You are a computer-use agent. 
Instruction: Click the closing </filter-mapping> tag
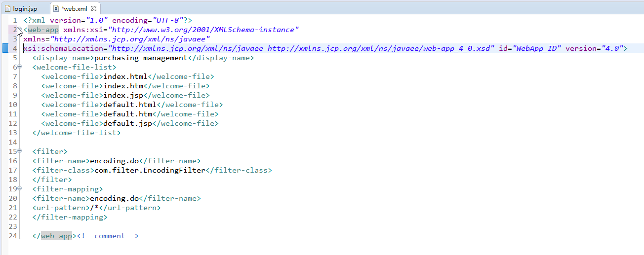[x=70, y=217]
